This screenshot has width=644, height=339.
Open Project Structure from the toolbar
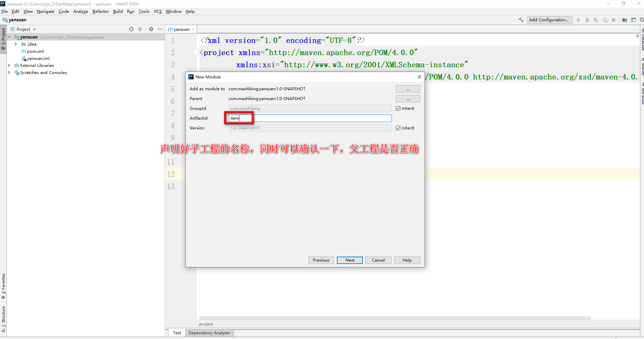(624, 20)
